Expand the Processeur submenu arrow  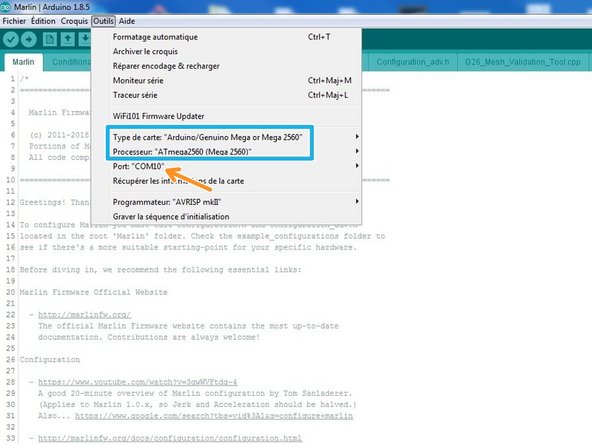tap(357, 151)
